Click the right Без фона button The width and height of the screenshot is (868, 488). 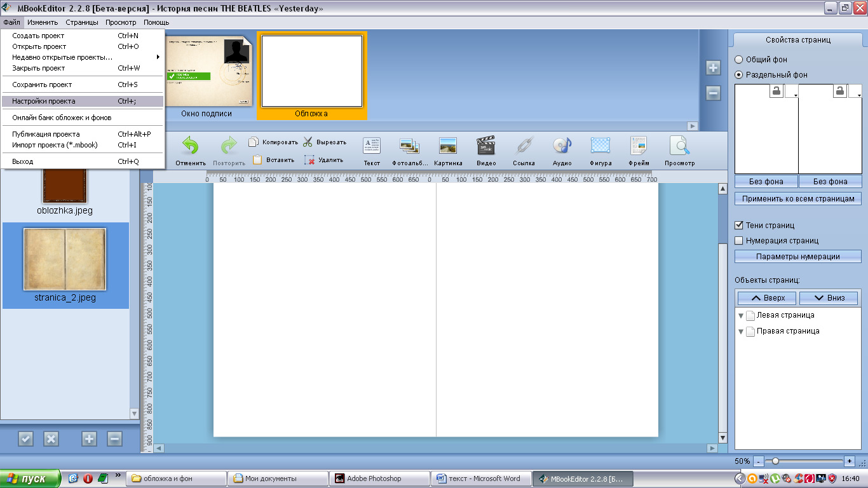click(831, 182)
